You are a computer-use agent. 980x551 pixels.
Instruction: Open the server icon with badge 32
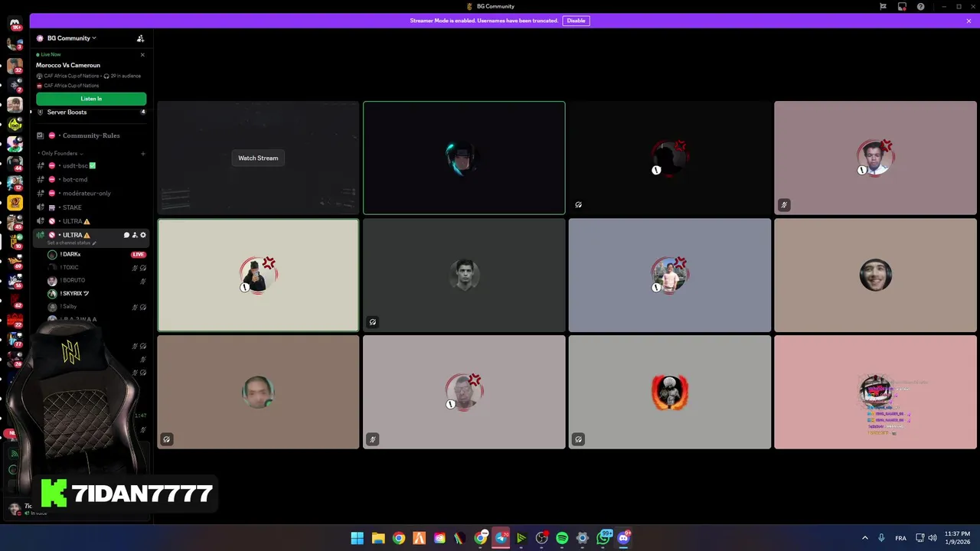[15, 65]
